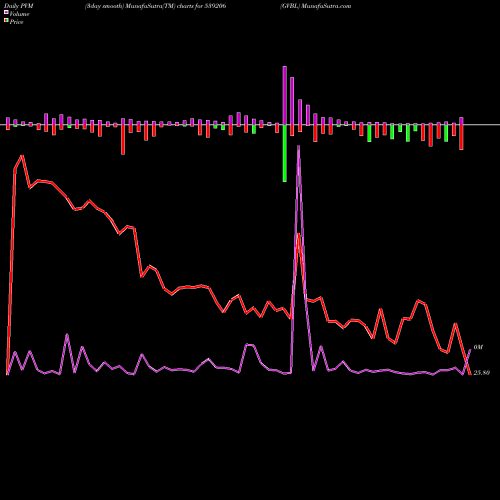Click the Volume legend swatch
The width and height of the screenshot is (500, 500).
click(x=6, y=12)
